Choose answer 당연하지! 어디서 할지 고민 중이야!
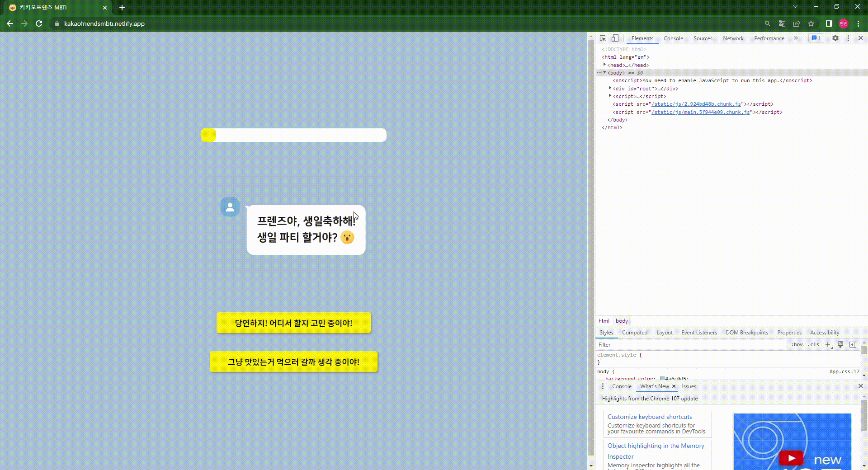Image resolution: width=868 pixels, height=470 pixels. 293,323
